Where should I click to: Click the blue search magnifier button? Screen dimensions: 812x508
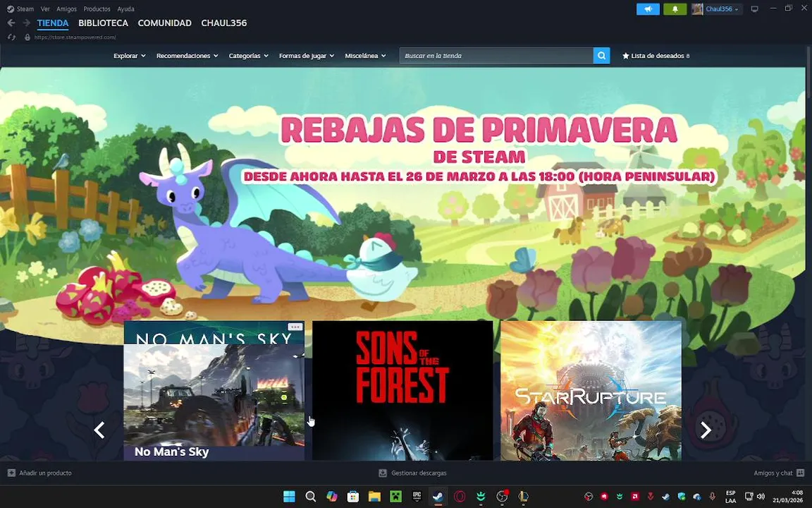601,56
